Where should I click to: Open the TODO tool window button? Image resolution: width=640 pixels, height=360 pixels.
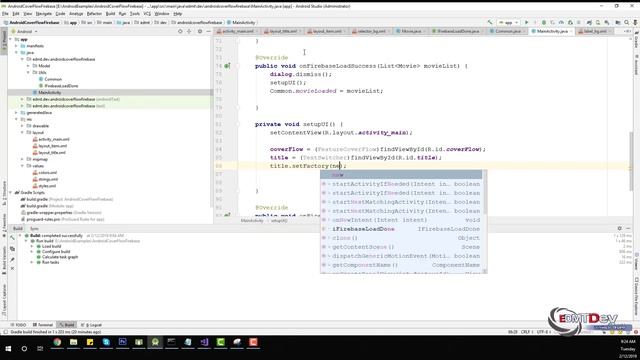[x=18, y=325]
